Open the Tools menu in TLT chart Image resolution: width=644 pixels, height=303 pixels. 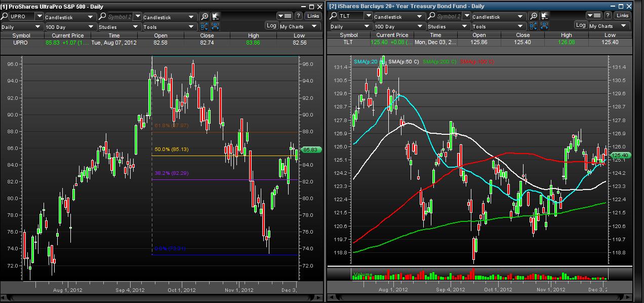pos(499,26)
